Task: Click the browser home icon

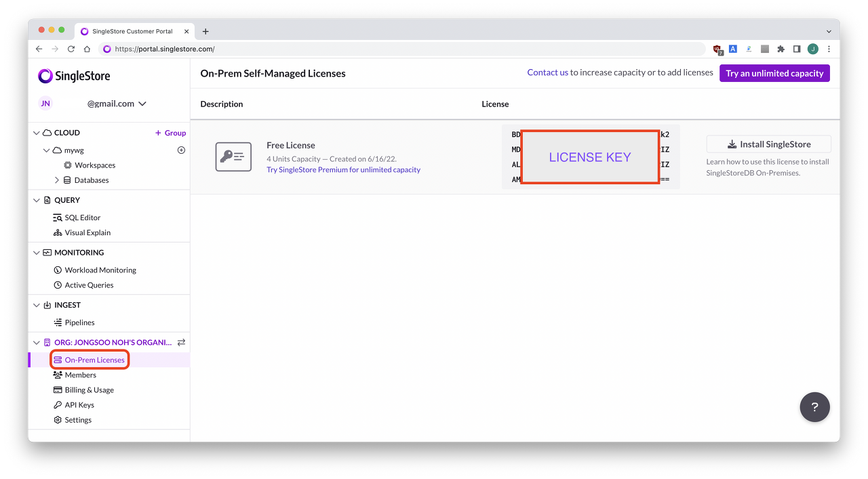Action: coord(87,49)
